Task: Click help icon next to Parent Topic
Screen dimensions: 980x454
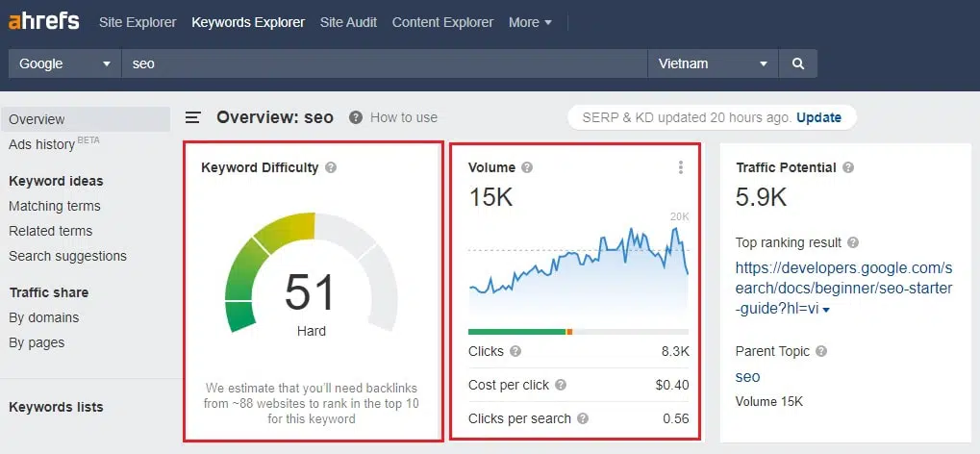Action: tap(821, 351)
